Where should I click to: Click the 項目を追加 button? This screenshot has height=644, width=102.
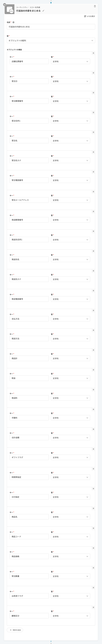(15, 630)
